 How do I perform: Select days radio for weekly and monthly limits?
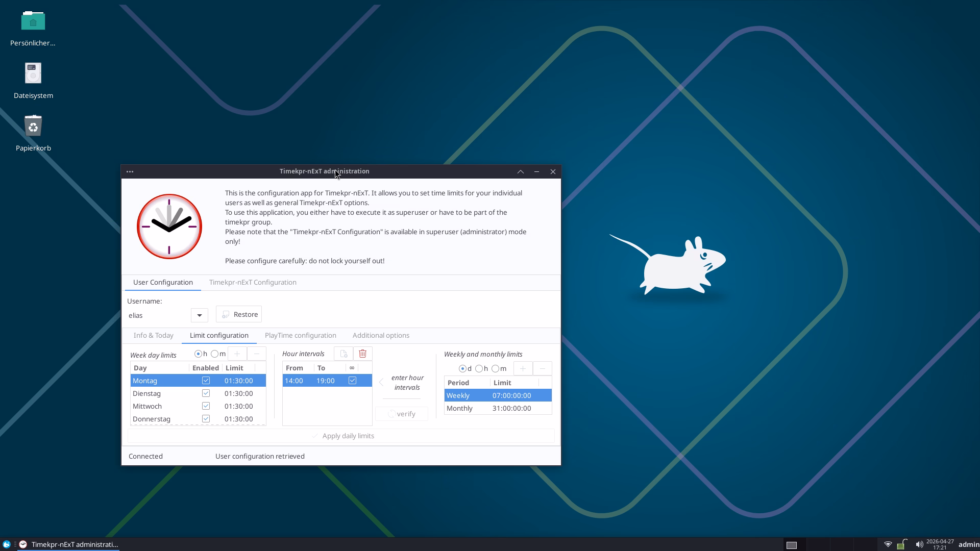tap(465, 369)
